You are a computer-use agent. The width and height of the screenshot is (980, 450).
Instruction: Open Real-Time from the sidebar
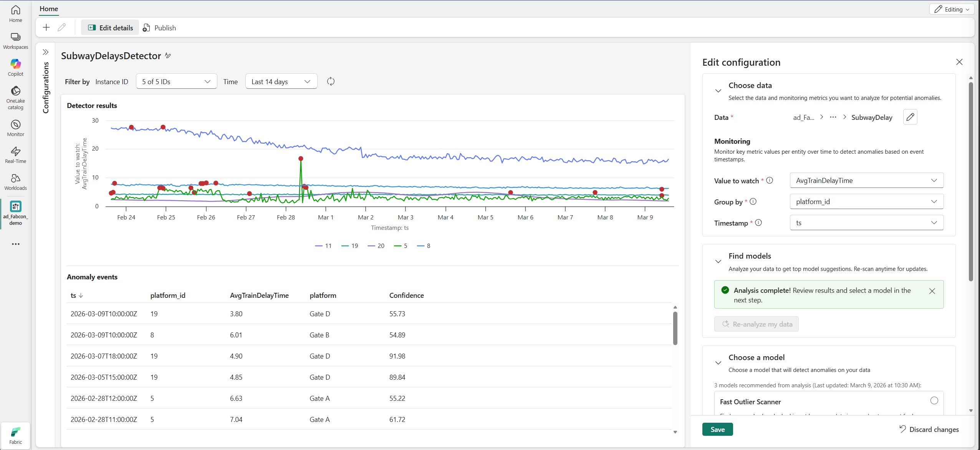coord(15,154)
